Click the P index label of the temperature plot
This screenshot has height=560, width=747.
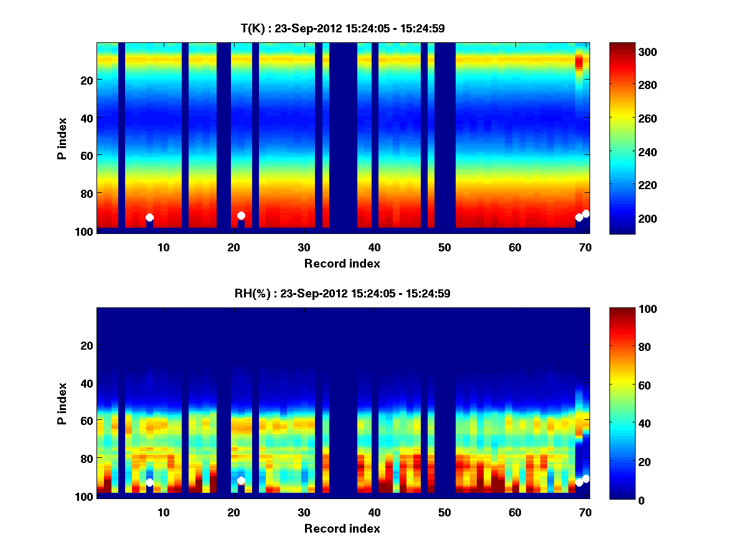click(62, 138)
